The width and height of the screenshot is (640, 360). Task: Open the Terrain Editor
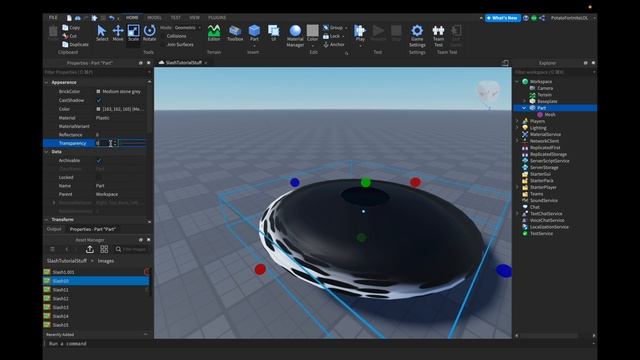[214, 33]
